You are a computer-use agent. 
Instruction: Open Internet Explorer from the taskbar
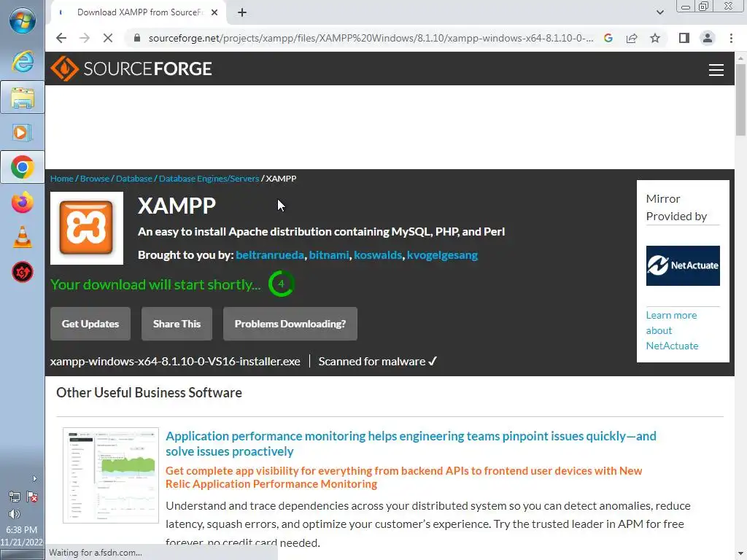click(x=23, y=62)
